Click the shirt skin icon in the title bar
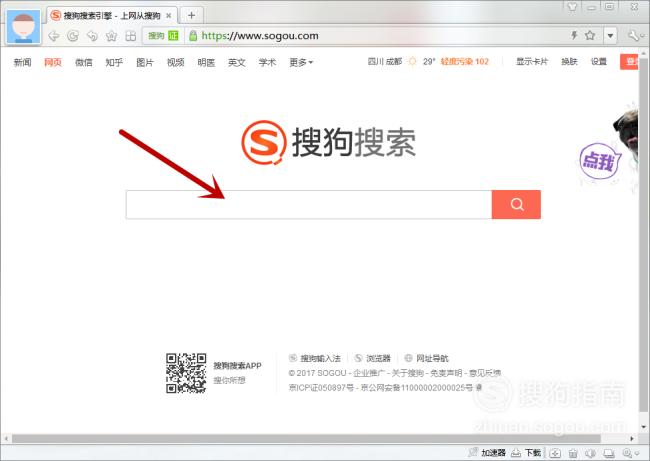This screenshot has height=461, width=650. pyautogui.click(x=572, y=7)
